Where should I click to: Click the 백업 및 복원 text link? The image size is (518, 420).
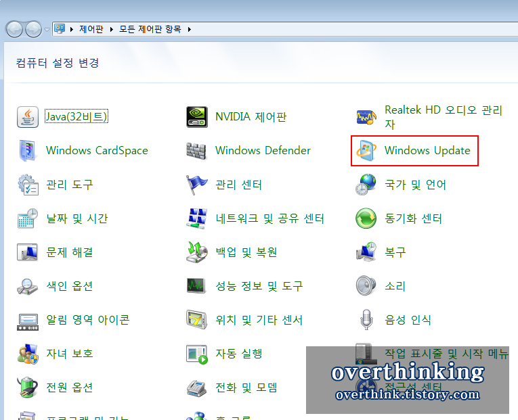point(246,252)
